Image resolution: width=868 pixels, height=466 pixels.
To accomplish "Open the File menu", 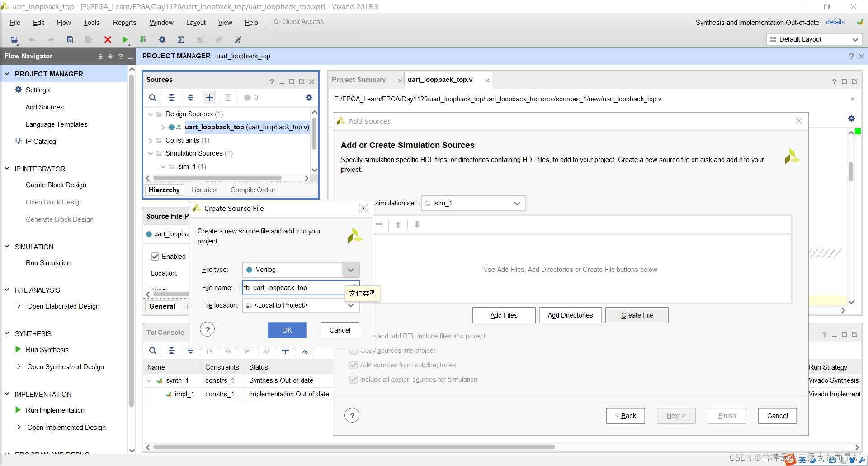I will [15, 23].
